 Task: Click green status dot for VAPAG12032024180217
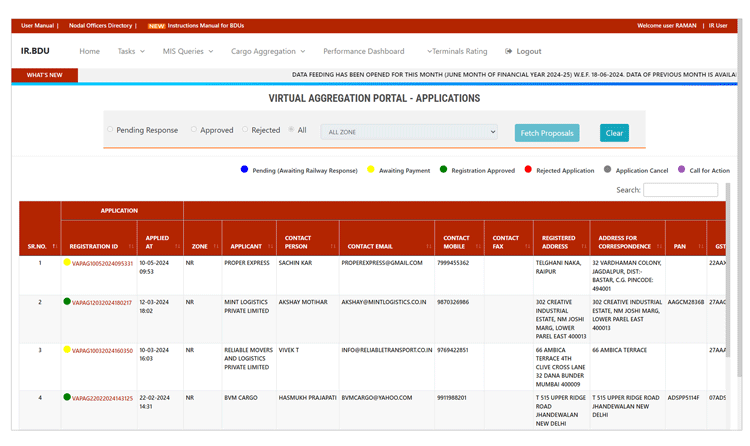coord(67,301)
